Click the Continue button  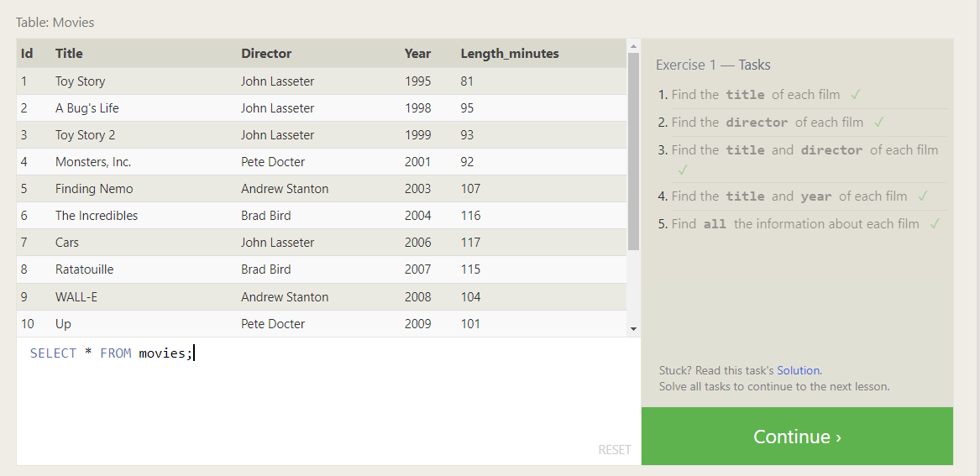(797, 436)
